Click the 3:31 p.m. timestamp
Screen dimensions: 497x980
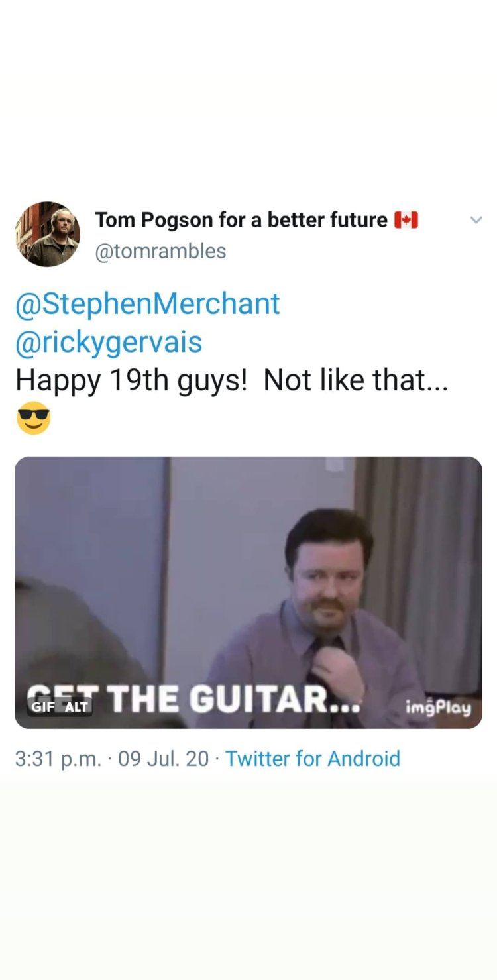[x=58, y=758]
